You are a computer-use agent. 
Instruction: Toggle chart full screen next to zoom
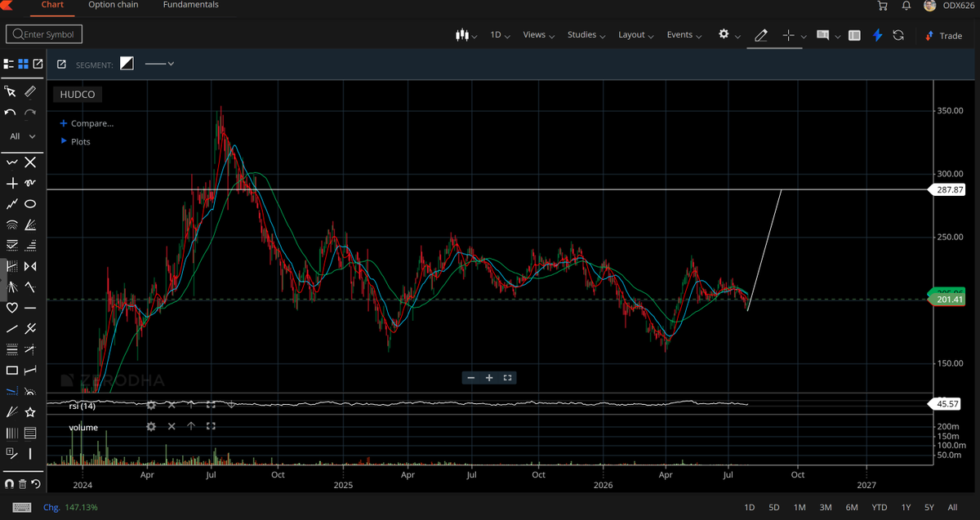507,378
